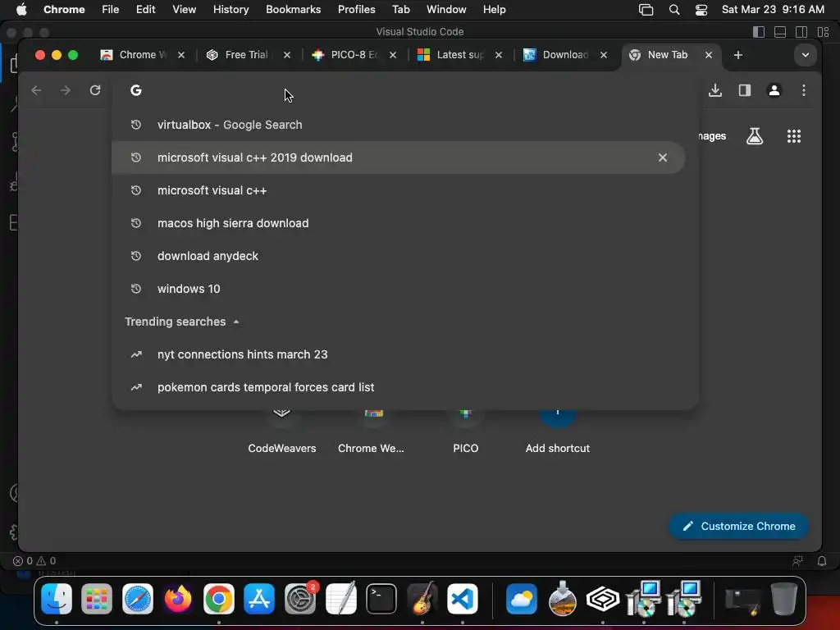Reload the page with the refresh icon
This screenshot has width=840, height=630.
(95, 90)
